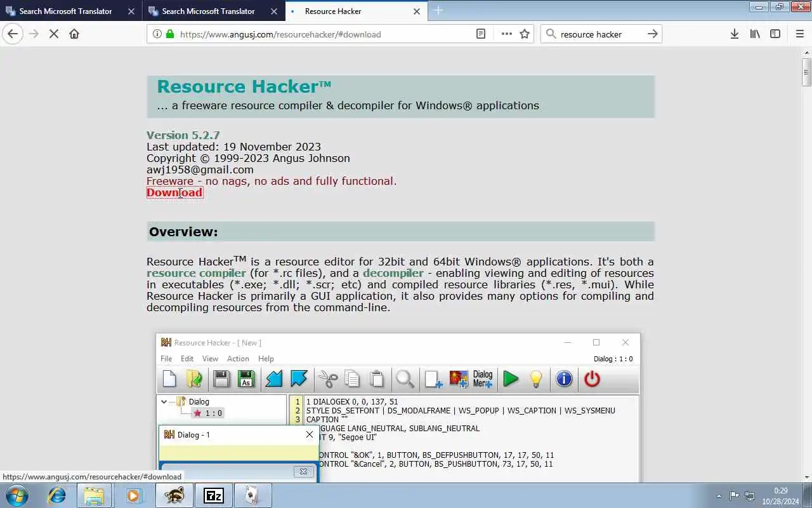Close the second Search Microsoft Translator tab

click(x=274, y=11)
